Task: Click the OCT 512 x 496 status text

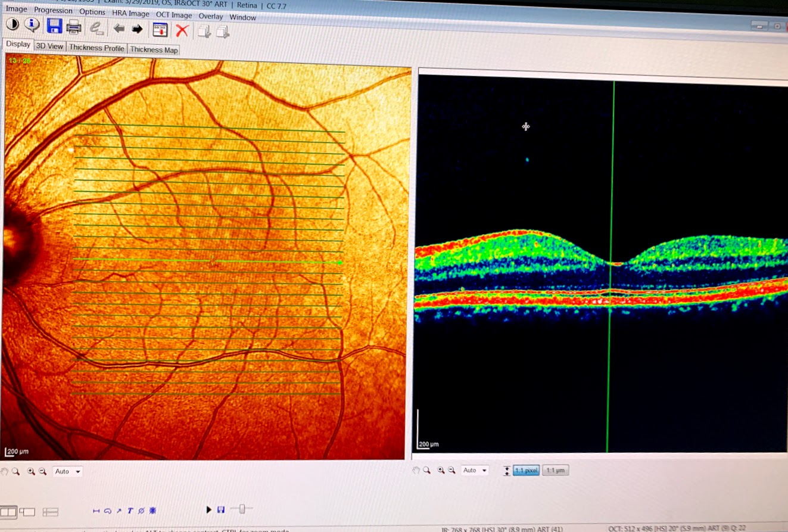Action: point(677,528)
